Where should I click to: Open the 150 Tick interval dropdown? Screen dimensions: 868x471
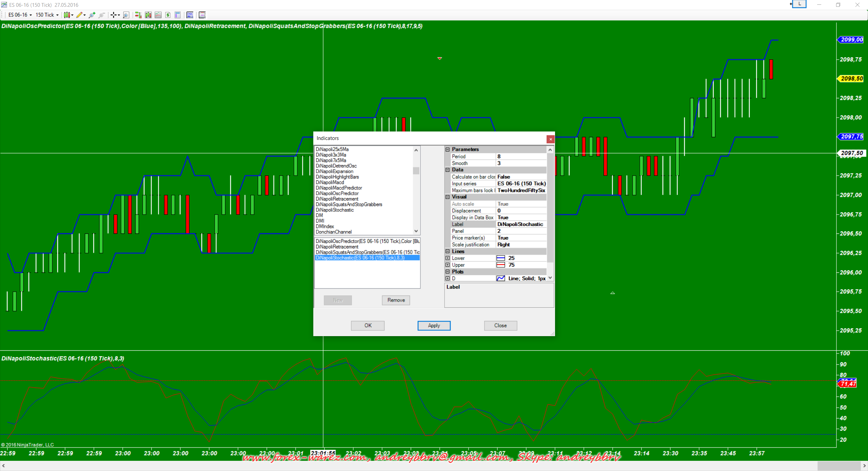(47, 15)
